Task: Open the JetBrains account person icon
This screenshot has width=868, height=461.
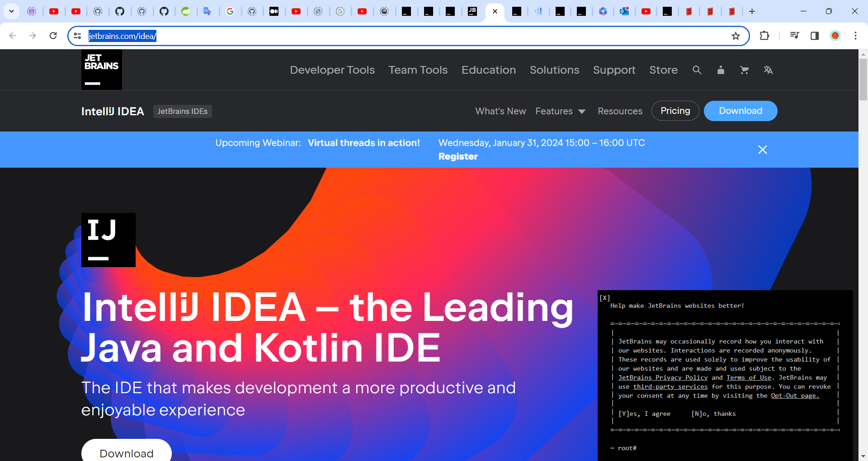Action: pos(721,70)
